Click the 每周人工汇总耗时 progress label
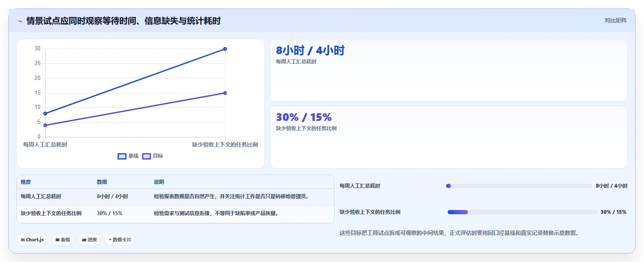The width and height of the screenshot is (644, 262). 360,186
